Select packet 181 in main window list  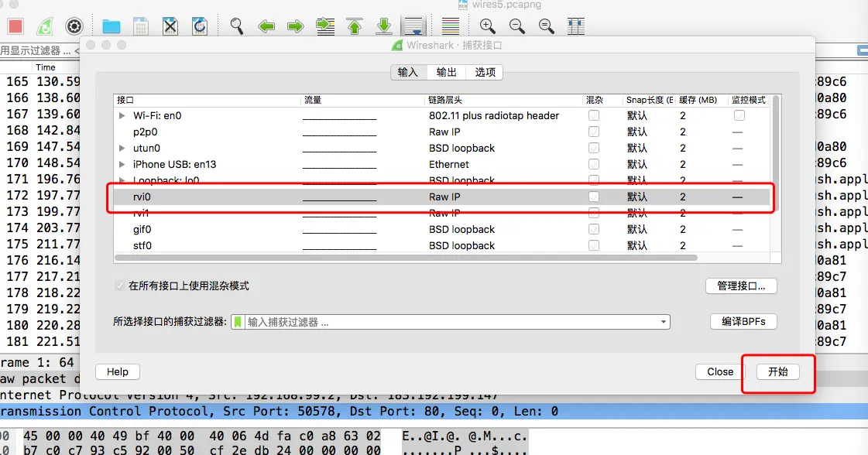39,341
